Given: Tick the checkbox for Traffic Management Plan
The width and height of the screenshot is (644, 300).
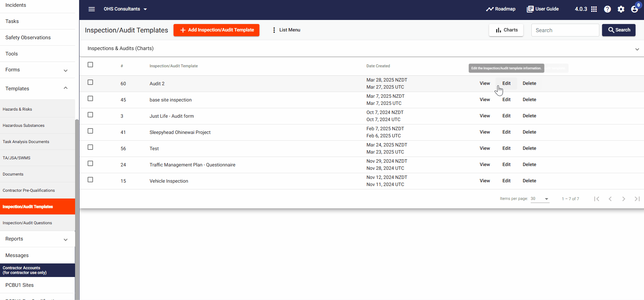Looking at the screenshot, I should pos(90,163).
